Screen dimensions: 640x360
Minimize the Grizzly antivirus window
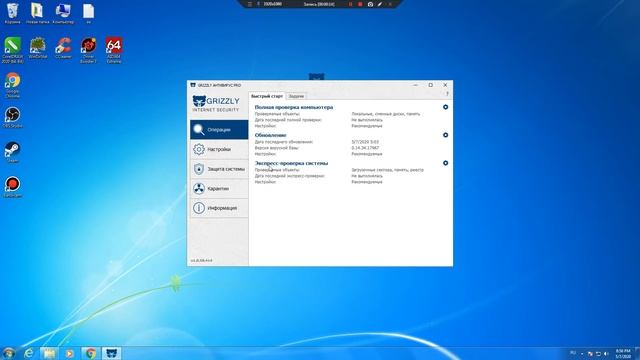[416, 85]
